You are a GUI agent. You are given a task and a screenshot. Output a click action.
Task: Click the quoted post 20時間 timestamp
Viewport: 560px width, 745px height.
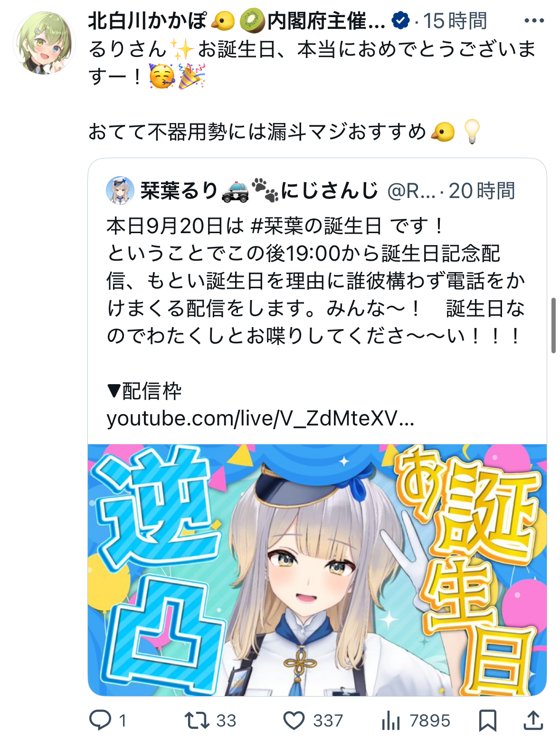[482, 191]
